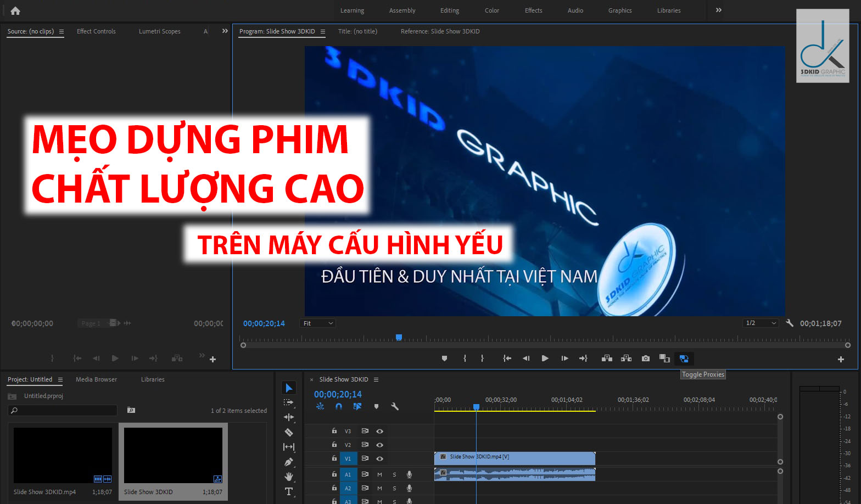861x504 pixels.
Task: Click the Project search field
Action: [x=63, y=410]
